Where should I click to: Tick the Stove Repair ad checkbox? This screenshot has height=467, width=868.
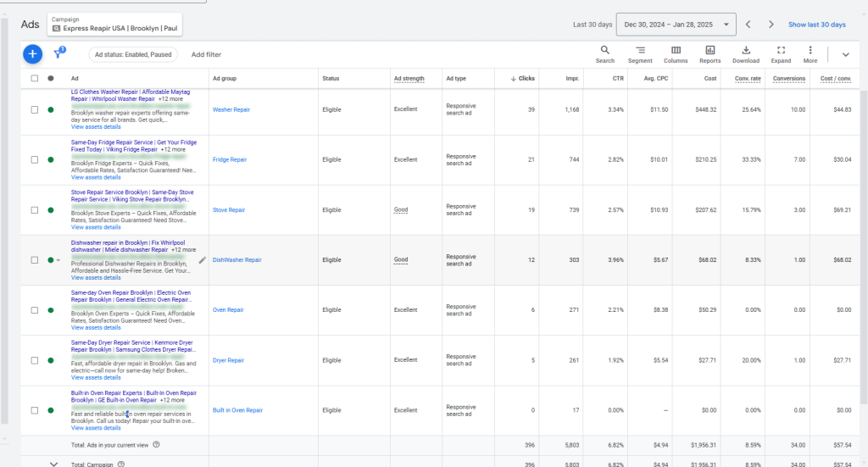(35, 210)
